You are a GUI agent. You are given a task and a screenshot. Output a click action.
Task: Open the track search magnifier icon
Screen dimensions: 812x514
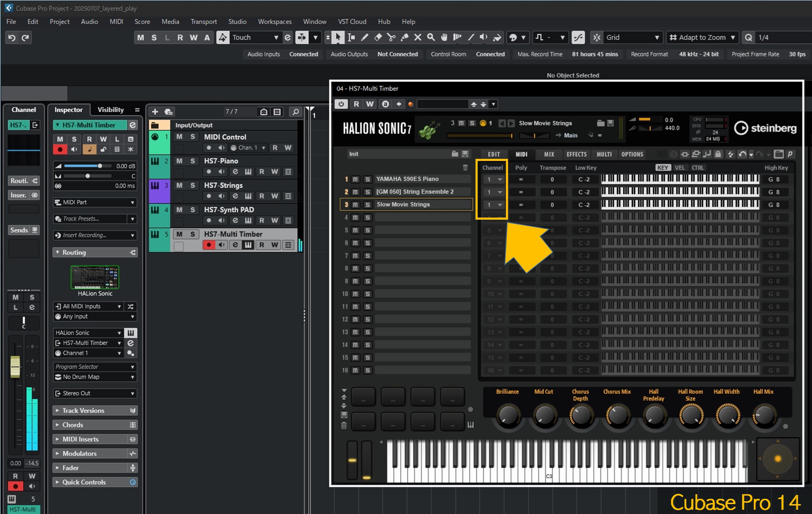pos(296,112)
